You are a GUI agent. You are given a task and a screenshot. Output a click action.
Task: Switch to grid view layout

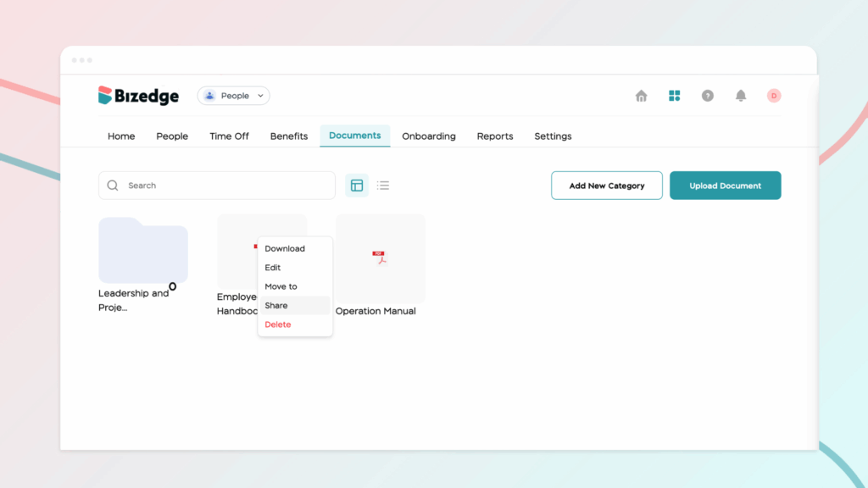pyautogui.click(x=357, y=186)
